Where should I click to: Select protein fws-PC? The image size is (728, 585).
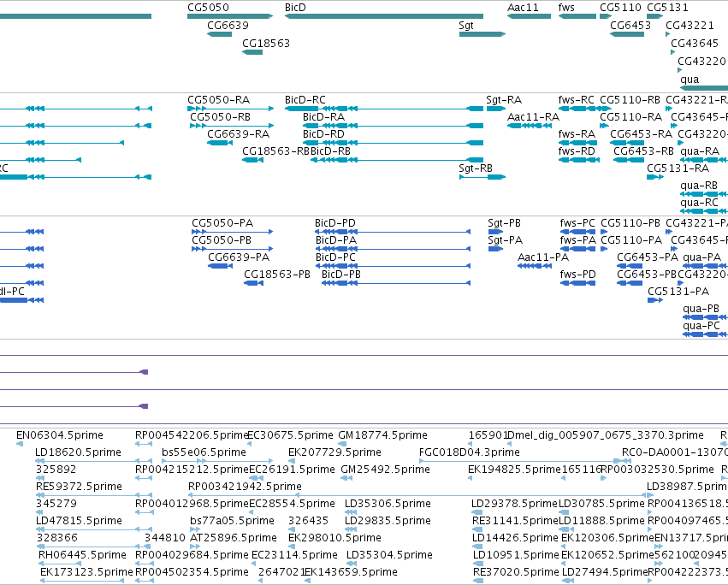(x=577, y=232)
